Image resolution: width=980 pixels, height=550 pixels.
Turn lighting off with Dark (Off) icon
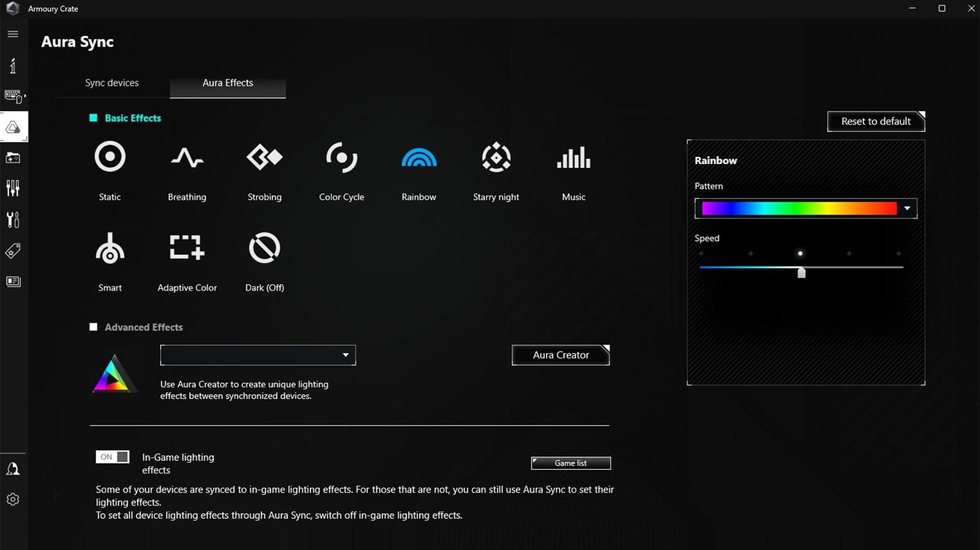(x=264, y=248)
